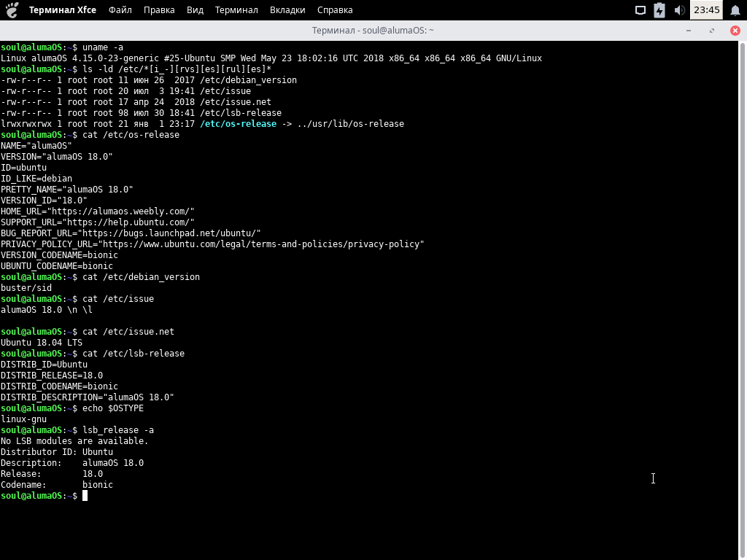Click the battery charging power icon
Image resolution: width=747 pixels, height=560 pixels.
(x=659, y=10)
